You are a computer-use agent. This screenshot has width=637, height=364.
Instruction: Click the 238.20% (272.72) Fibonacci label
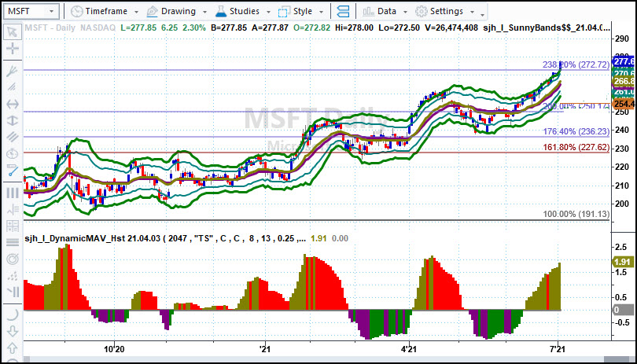[x=576, y=64]
